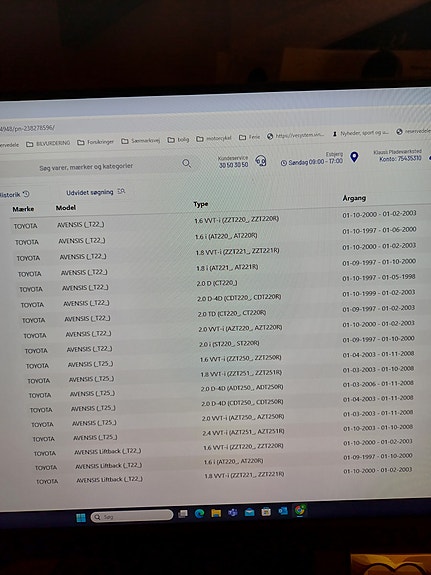The image size is (431, 575).
Task: Open the Windows Start menu
Action: (x=81, y=517)
